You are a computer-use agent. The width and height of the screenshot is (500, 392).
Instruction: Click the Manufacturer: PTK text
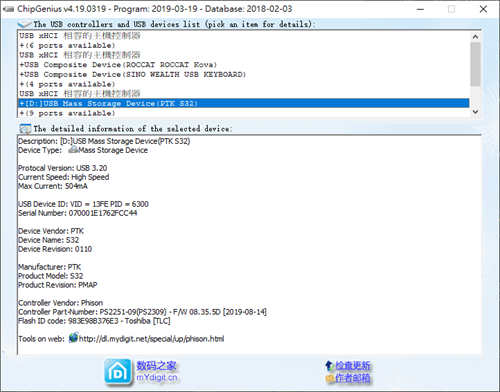point(49,267)
